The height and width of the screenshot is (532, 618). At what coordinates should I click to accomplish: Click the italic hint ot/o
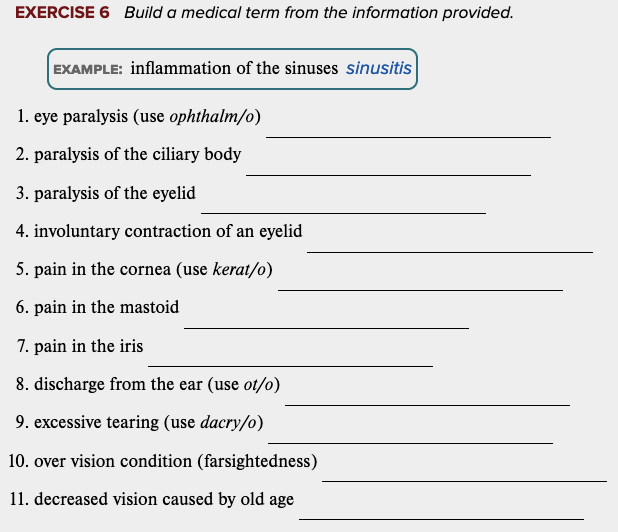259,385
